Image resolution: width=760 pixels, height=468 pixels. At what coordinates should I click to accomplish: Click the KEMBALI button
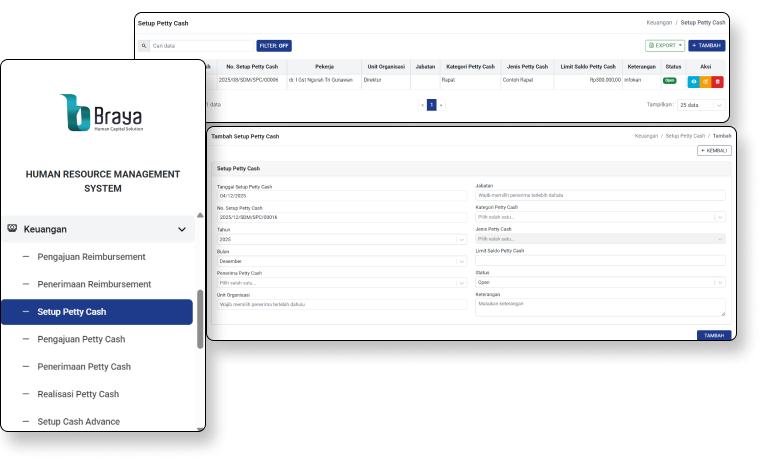pos(714,150)
